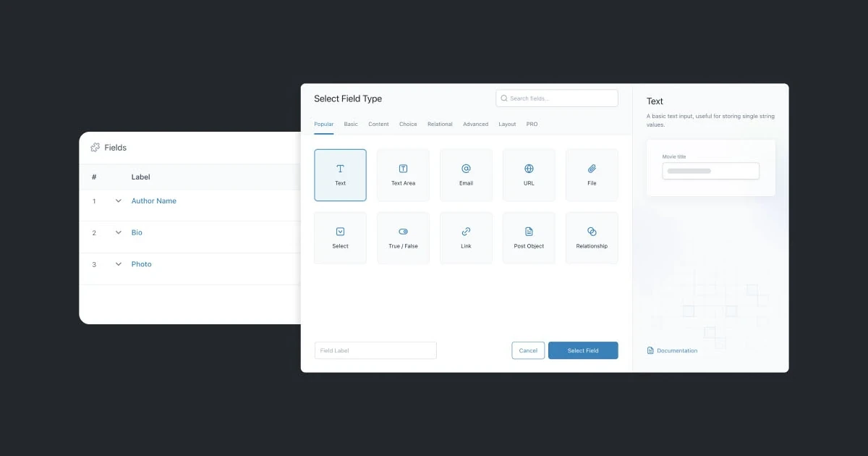The image size is (868, 456).
Task: Open the Advanced tab
Action: coord(475,124)
